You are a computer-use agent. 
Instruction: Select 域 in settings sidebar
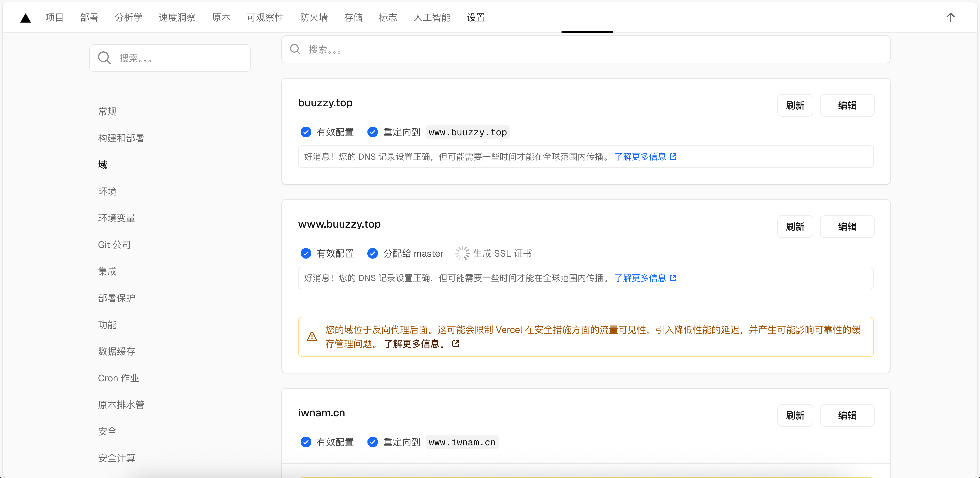click(x=103, y=165)
